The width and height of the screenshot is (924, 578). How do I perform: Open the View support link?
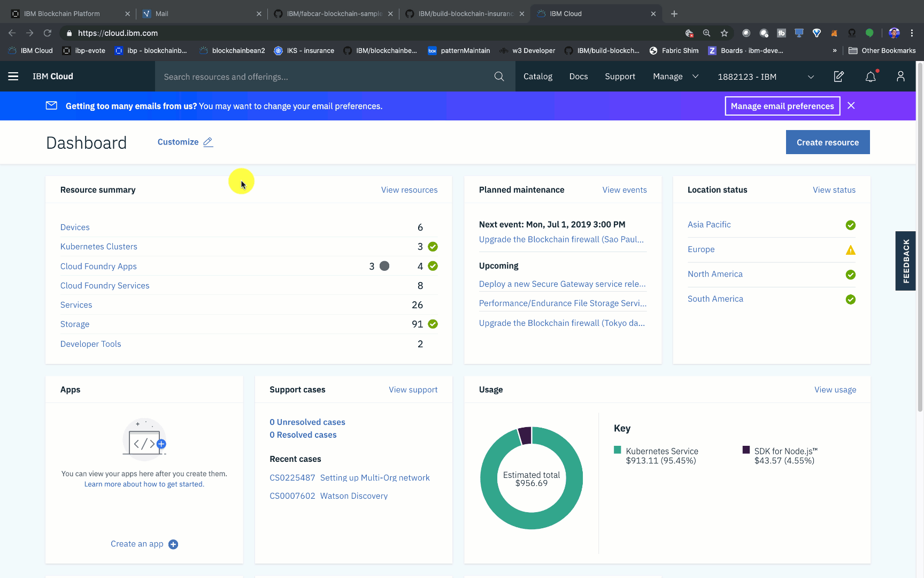413,390
